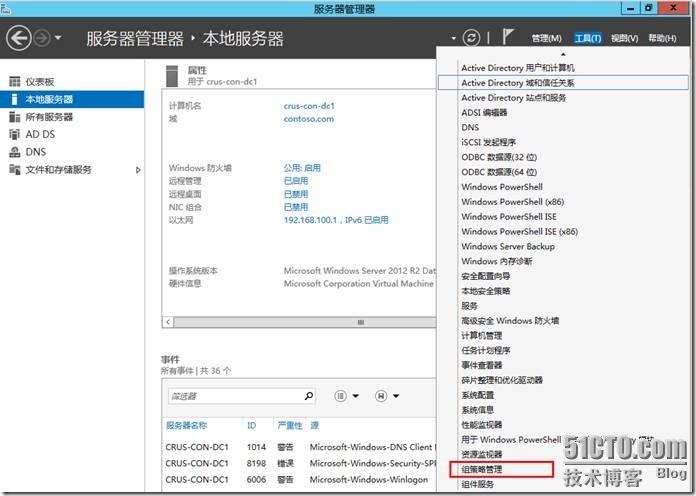
Task: Click the AD DS sidebar icon
Action: 15,134
